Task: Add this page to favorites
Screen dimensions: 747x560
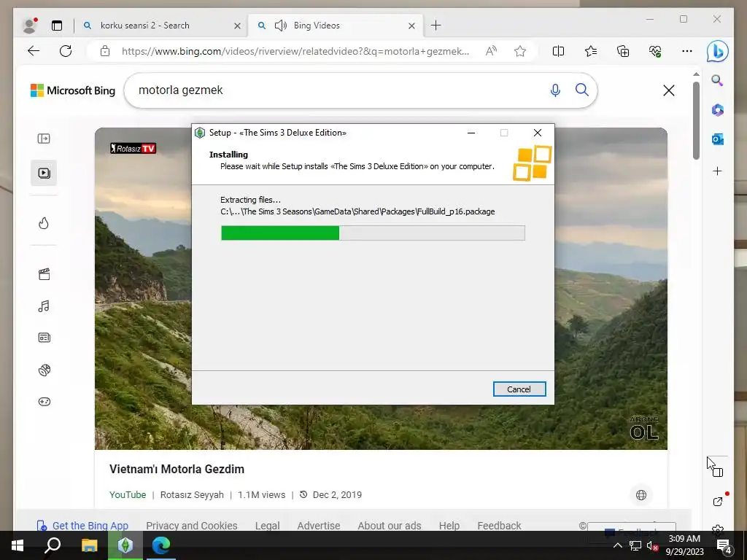Action: 519,51
